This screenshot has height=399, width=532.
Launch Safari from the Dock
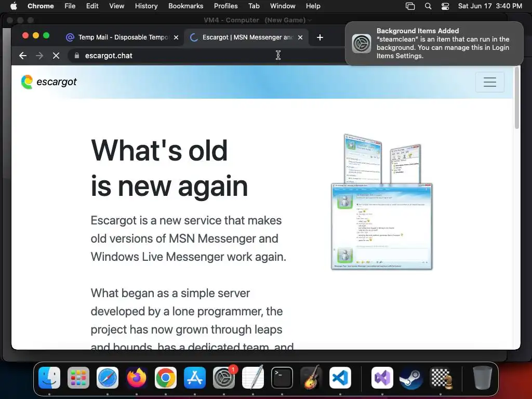108,378
